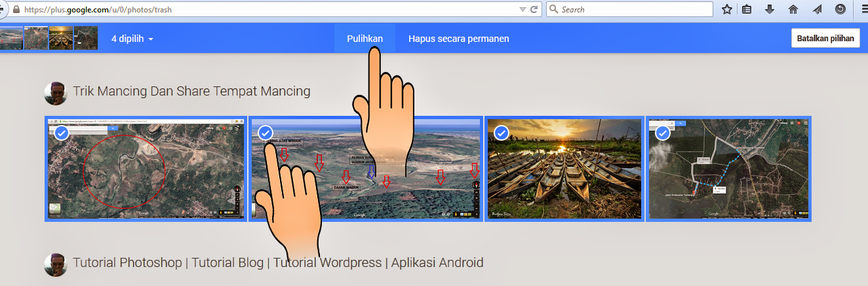Click the sunset boats thumbnail in header

tap(61, 38)
